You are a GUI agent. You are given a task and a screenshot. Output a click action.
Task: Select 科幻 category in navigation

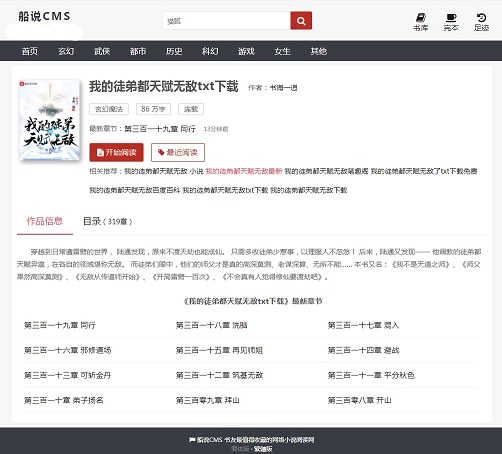210,51
